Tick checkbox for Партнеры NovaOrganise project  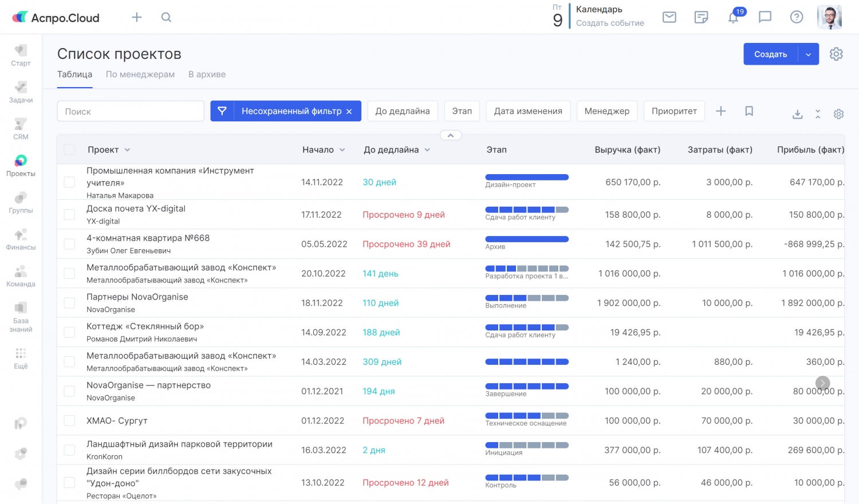[x=69, y=303]
